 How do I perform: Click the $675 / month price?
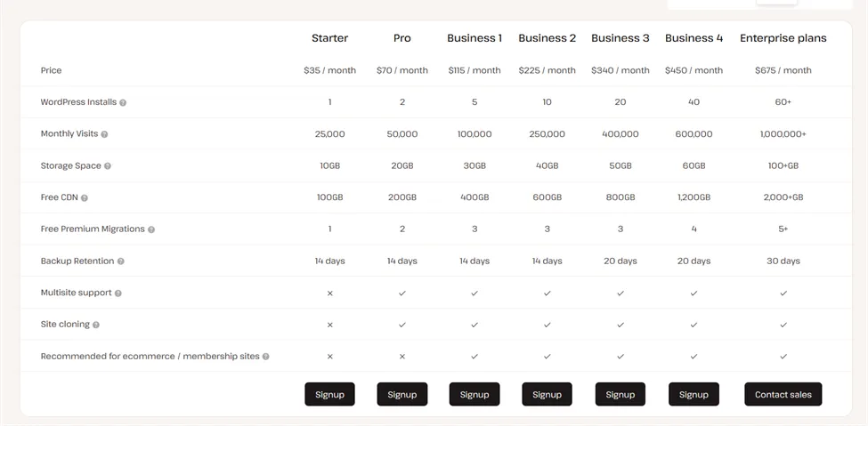click(783, 70)
